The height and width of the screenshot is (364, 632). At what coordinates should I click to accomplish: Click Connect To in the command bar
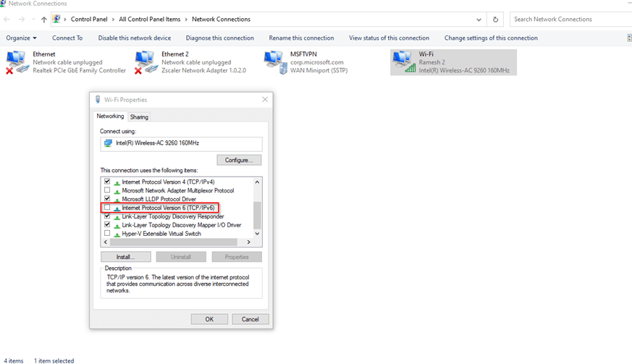(67, 38)
